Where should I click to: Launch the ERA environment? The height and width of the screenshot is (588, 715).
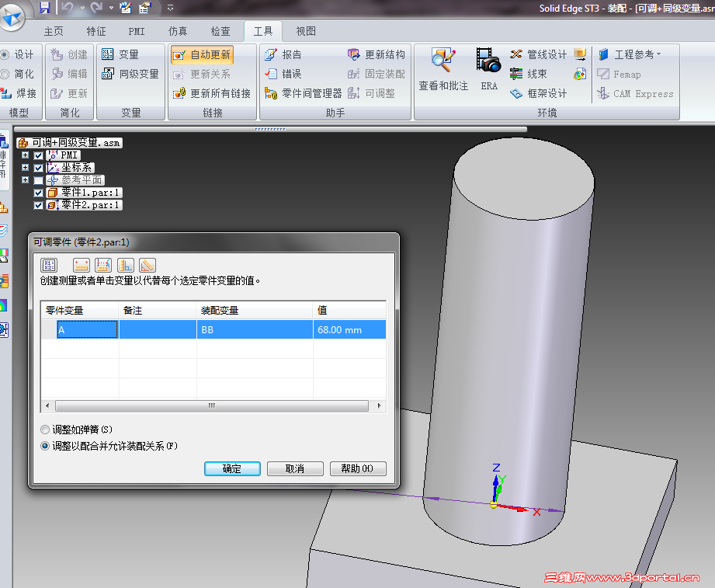[489, 69]
